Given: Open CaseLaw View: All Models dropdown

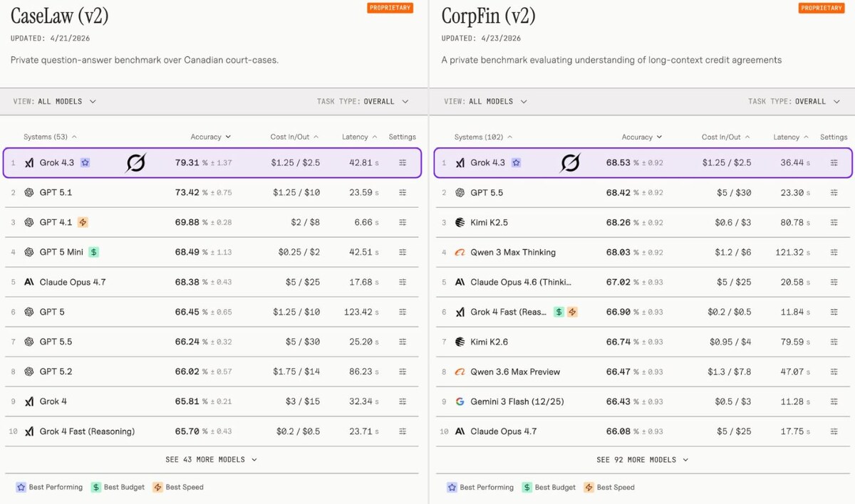Looking at the screenshot, I should [54, 102].
